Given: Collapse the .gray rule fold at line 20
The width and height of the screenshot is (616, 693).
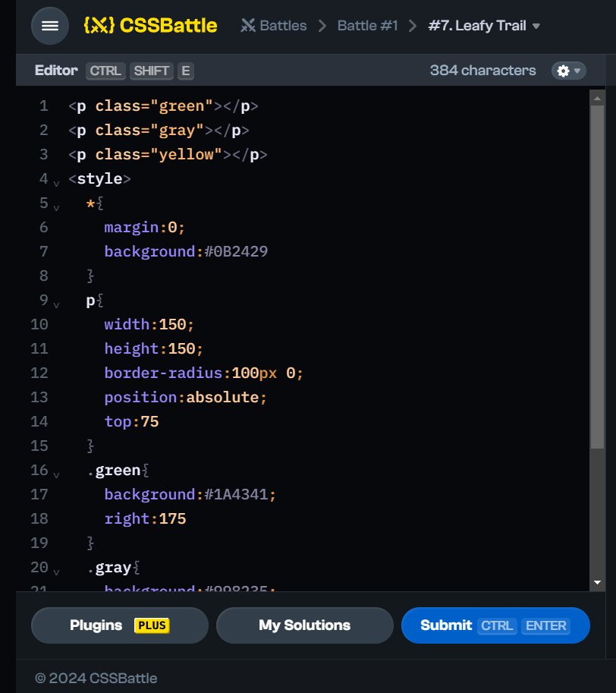Looking at the screenshot, I should pyautogui.click(x=57, y=572).
